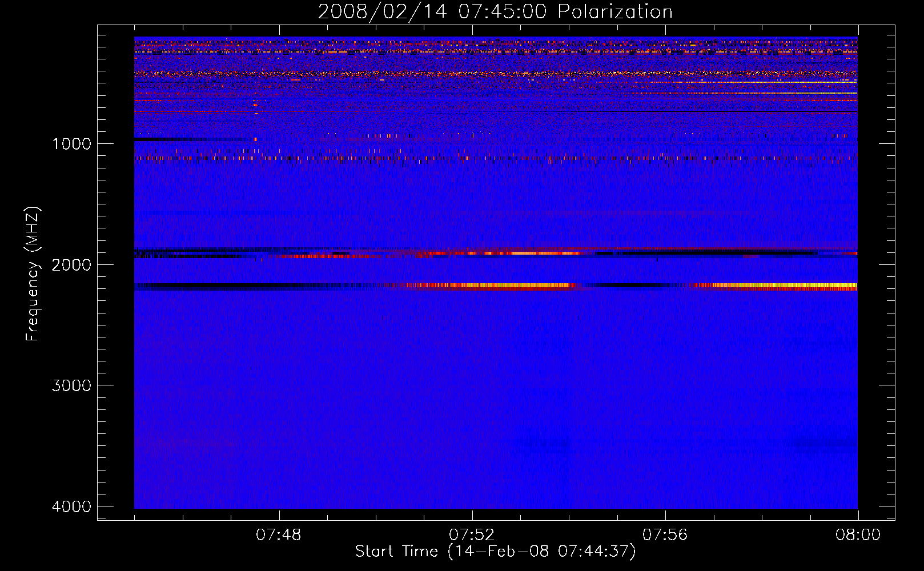Screen dimensions: 924x571
Task: Click the 4000 frequency tick label
Action: (x=71, y=506)
